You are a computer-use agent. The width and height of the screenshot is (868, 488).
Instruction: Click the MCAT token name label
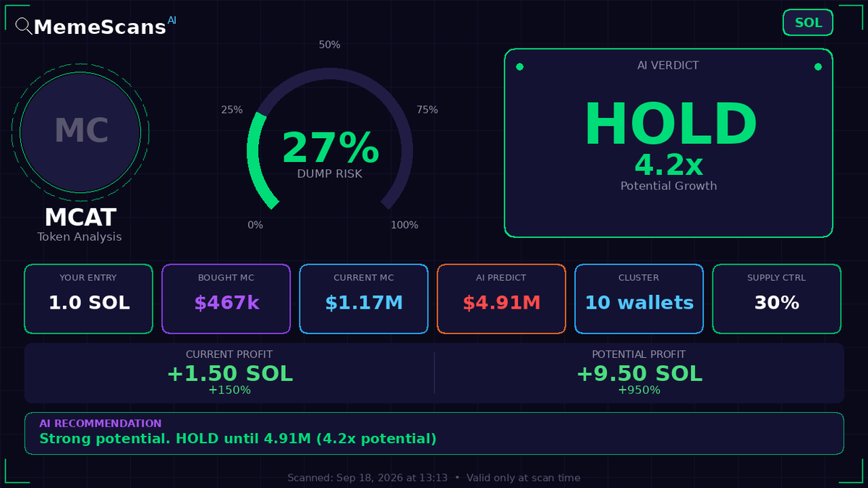point(80,217)
